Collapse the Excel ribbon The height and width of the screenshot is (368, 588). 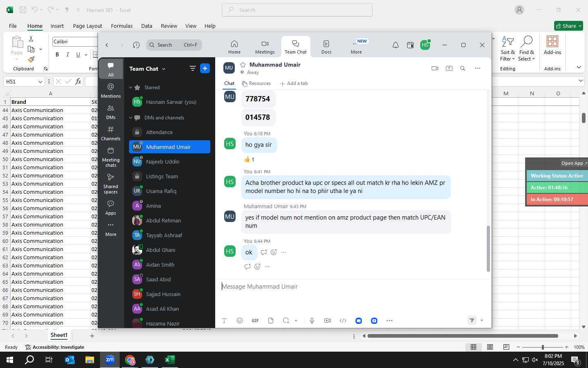coord(579,67)
